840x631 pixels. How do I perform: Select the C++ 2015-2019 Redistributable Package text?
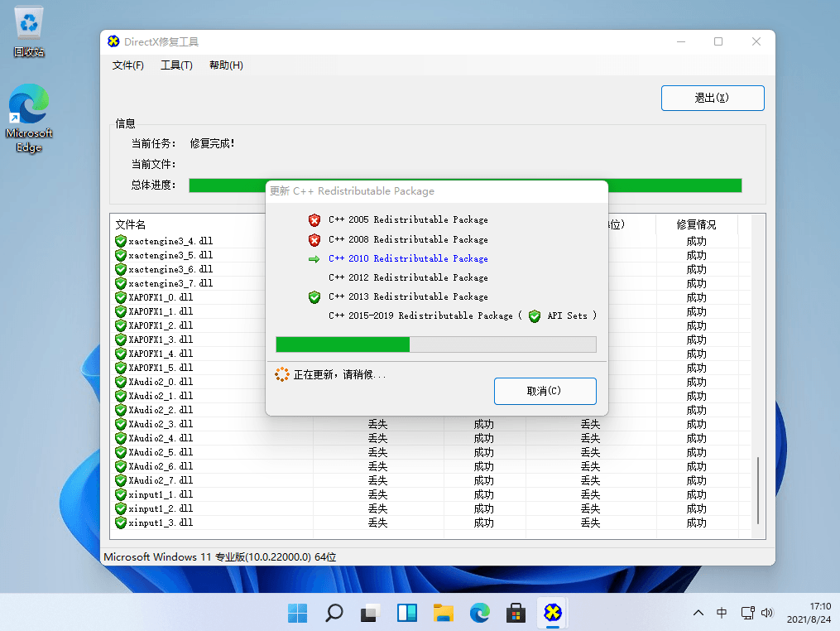(420, 316)
